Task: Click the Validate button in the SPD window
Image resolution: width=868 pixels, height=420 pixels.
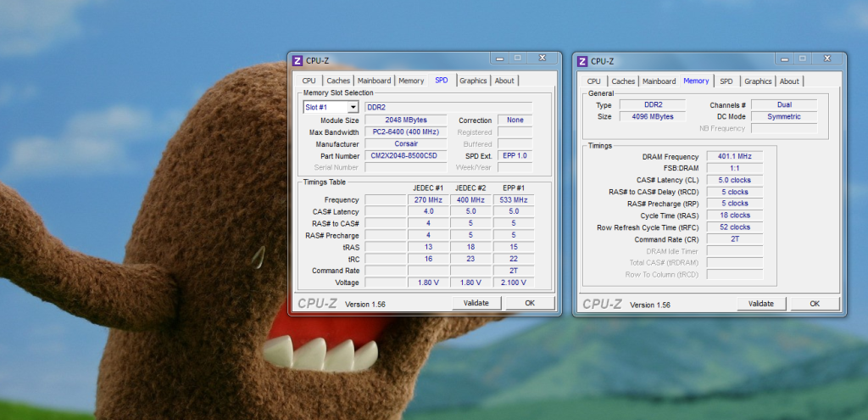Action: pyautogui.click(x=476, y=303)
